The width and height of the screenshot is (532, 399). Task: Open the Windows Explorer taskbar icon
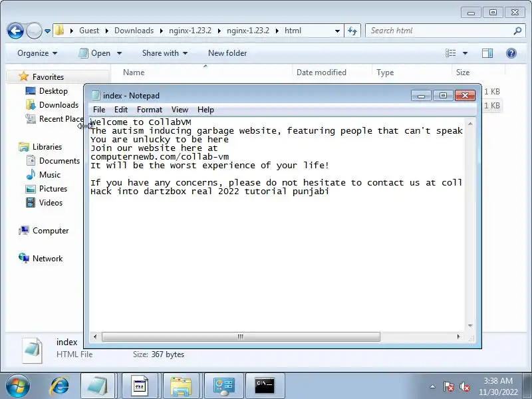tap(181, 386)
